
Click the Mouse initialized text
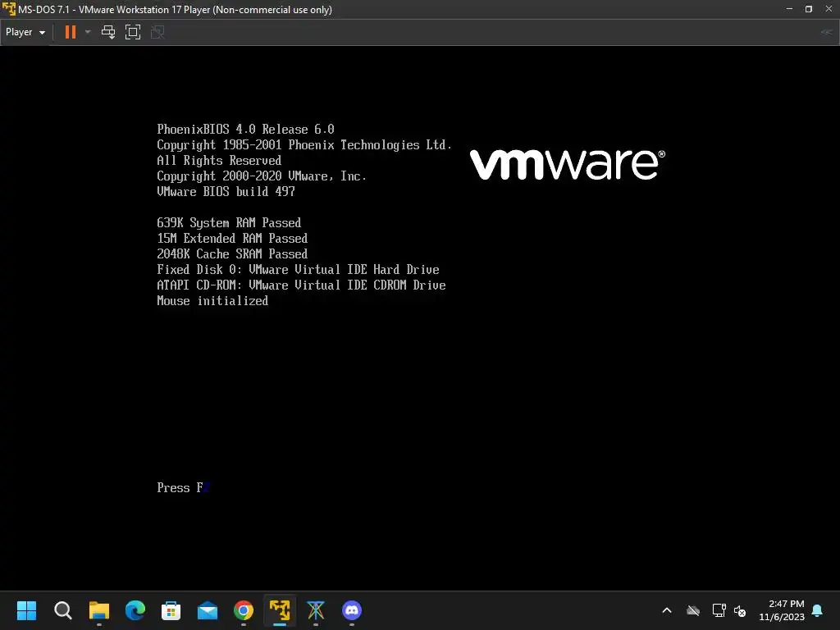[212, 300]
